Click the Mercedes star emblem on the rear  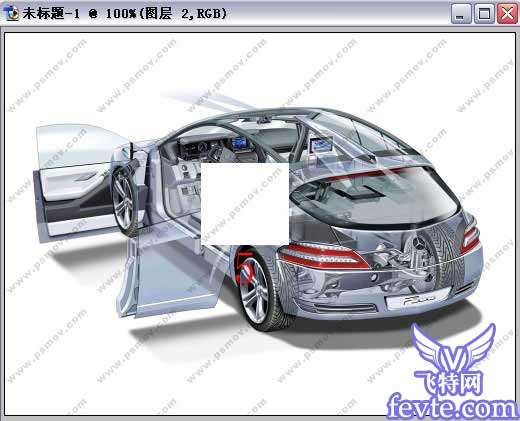click(x=419, y=243)
